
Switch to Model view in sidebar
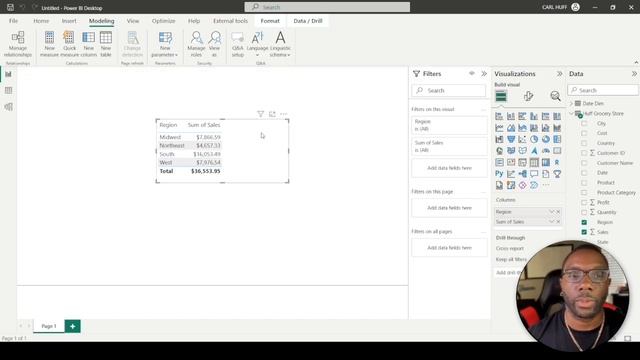point(8,107)
